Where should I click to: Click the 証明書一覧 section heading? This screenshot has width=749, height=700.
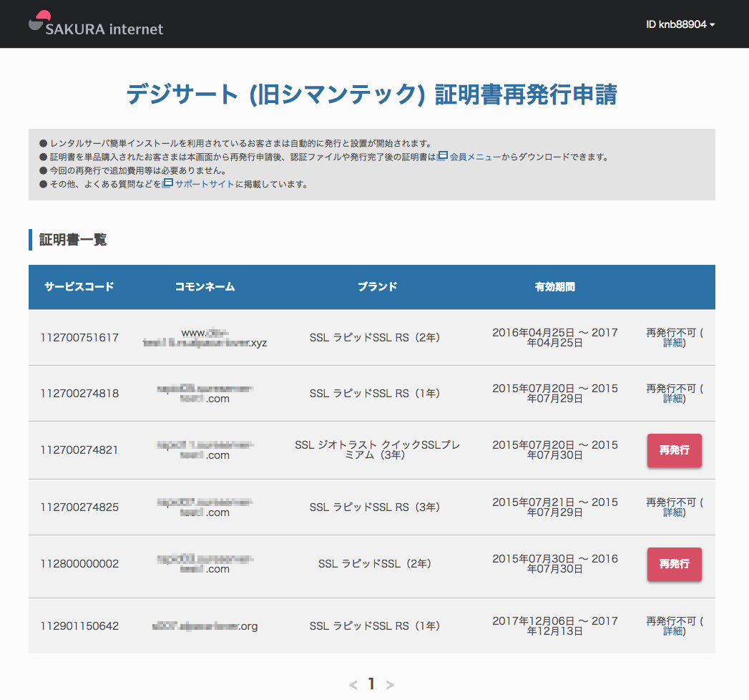(72, 239)
